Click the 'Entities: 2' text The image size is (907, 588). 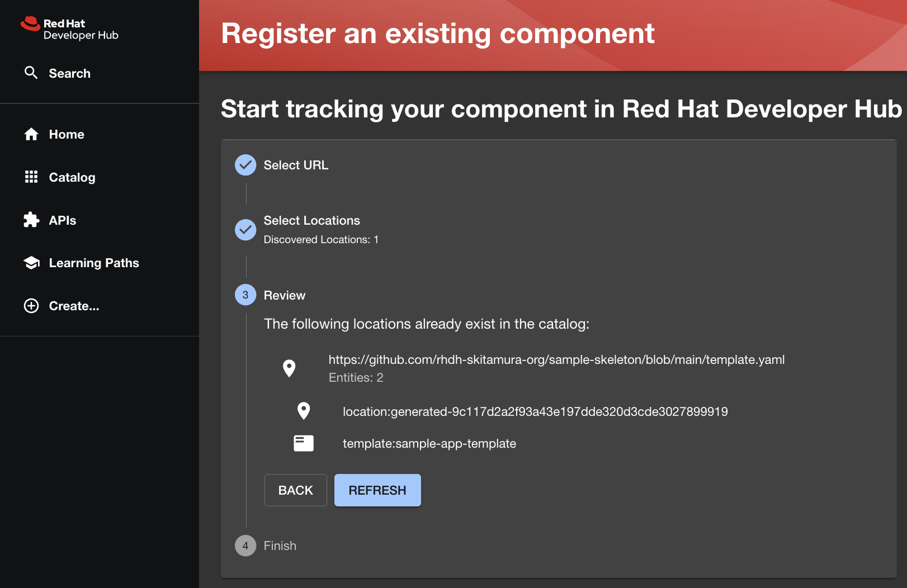[356, 378]
